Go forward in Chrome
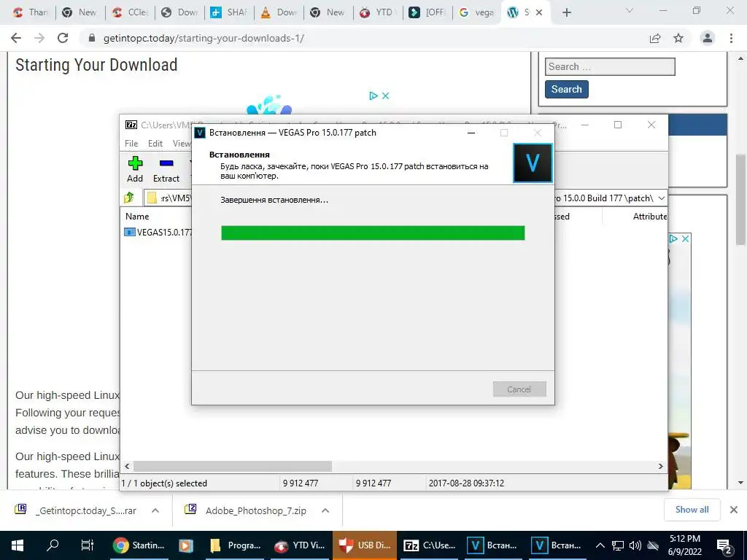747x560 pixels. (x=39, y=38)
